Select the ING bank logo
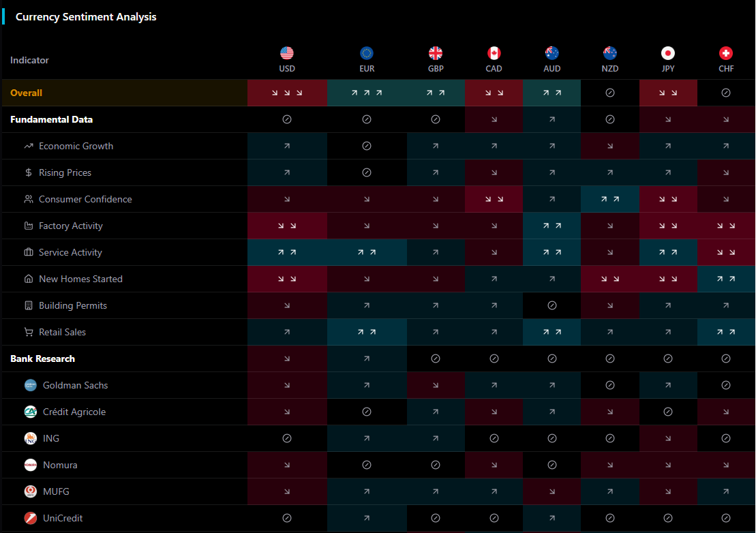The image size is (756, 533). coord(30,438)
